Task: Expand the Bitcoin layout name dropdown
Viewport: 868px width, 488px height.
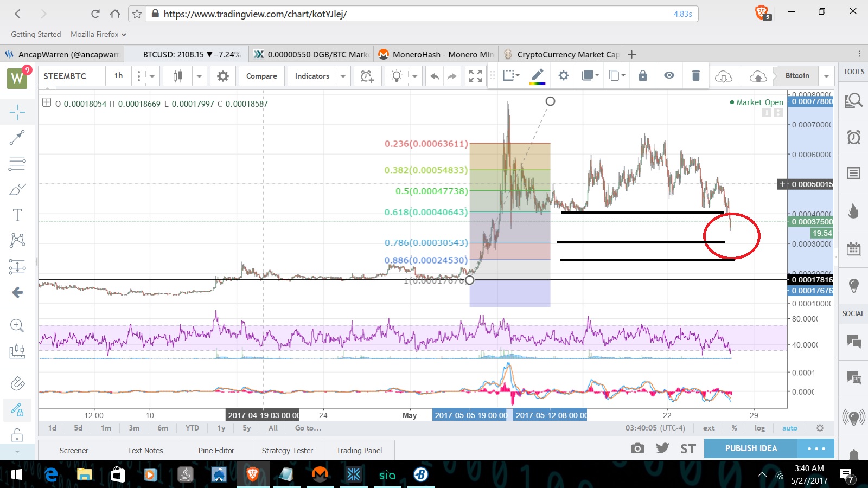Action: pos(826,76)
